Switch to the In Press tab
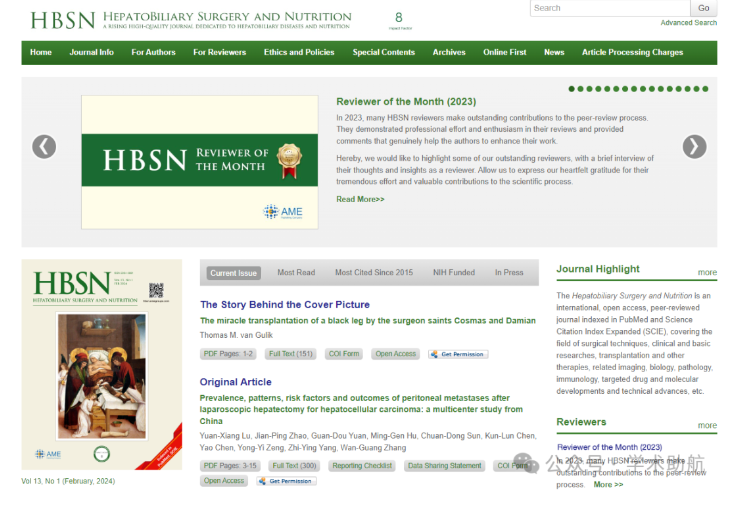This screenshot has height=509, width=750. tap(509, 272)
